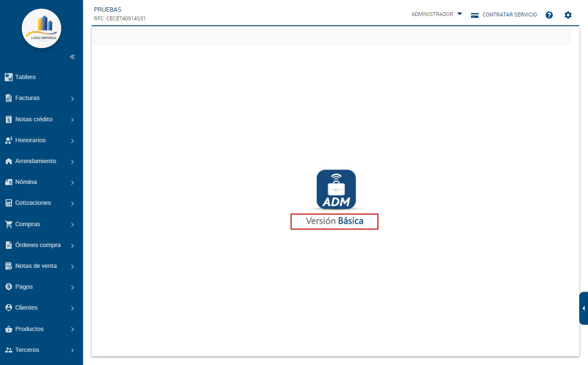Click the Productos basket icon
Image resolution: width=588 pixels, height=365 pixels.
pyautogui.click(x=8, y=329)
